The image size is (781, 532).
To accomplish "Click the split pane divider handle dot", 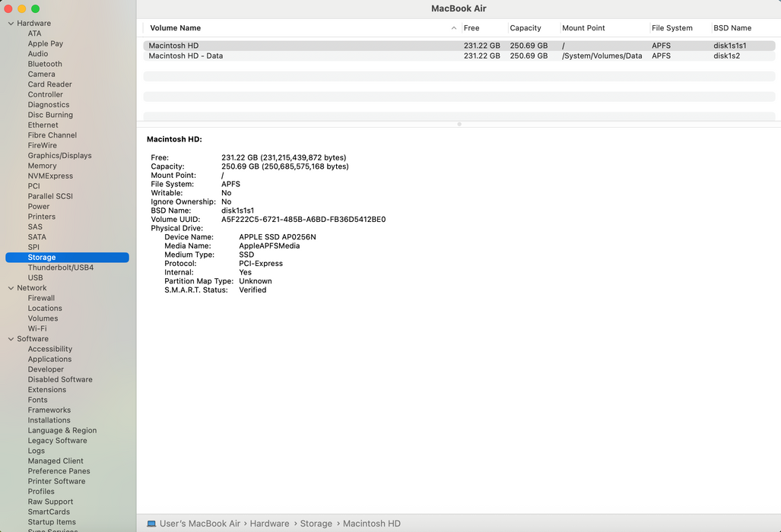I will 459,125.
